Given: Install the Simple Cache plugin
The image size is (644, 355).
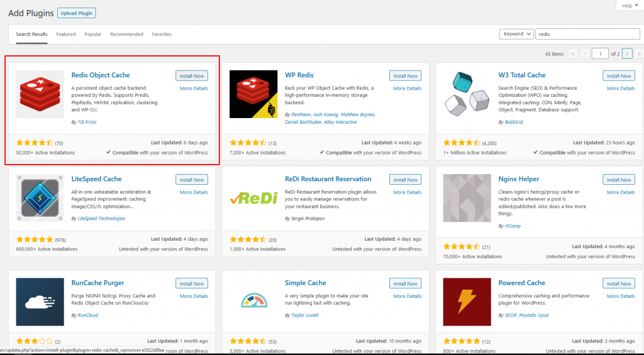Looking at the screenshot, I should click(x=406, y=283).
